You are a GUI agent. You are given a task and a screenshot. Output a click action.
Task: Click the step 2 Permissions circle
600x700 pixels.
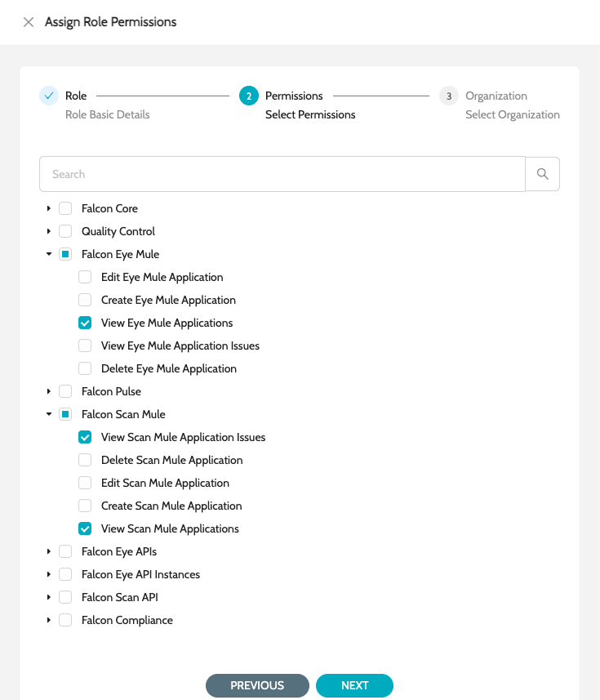249,96
